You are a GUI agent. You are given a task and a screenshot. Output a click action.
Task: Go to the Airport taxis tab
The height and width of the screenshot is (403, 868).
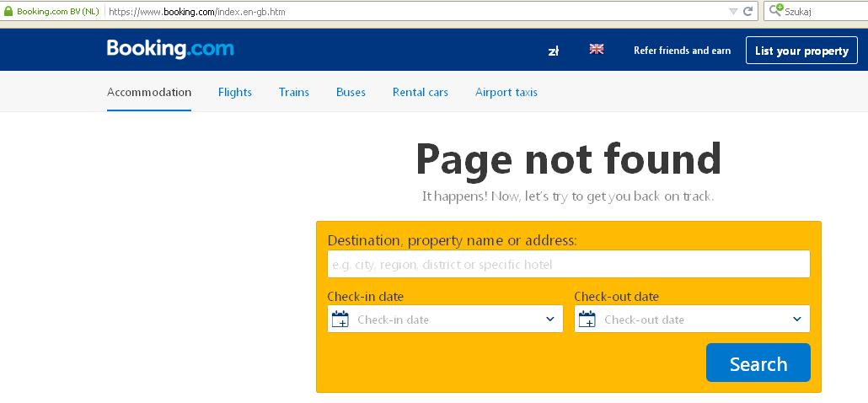(x=506, y=93)
